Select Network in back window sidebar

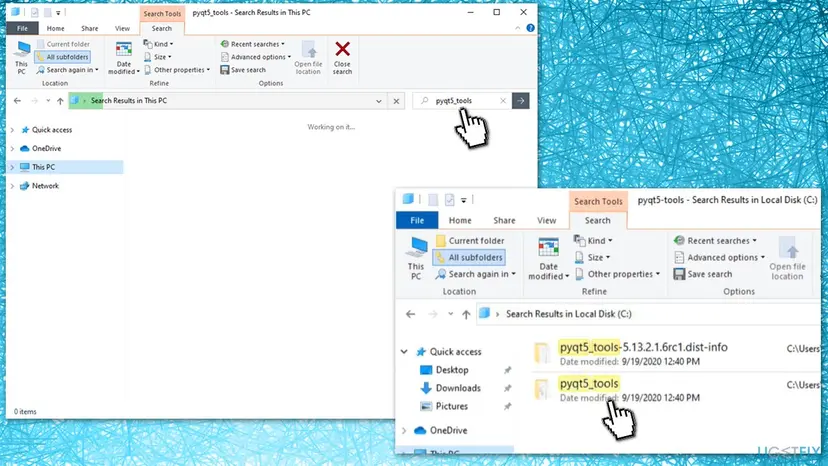45,186
